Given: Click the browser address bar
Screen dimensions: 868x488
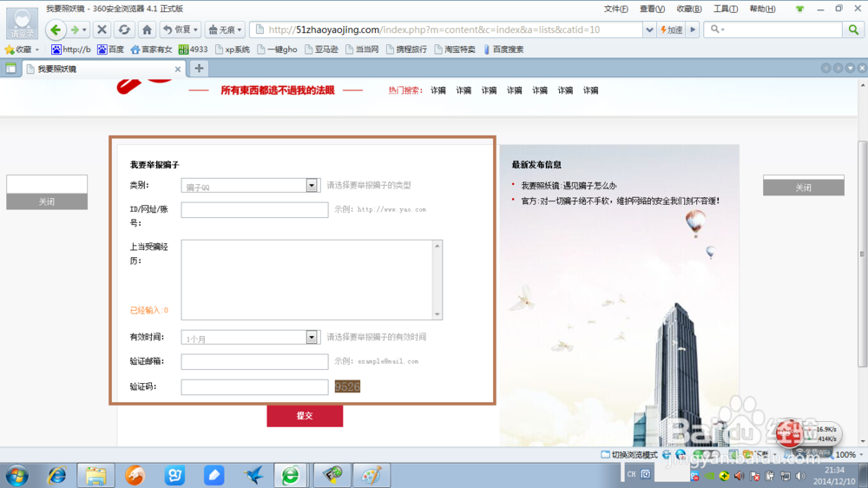Looking at the screenshot, I should point(446,30).
